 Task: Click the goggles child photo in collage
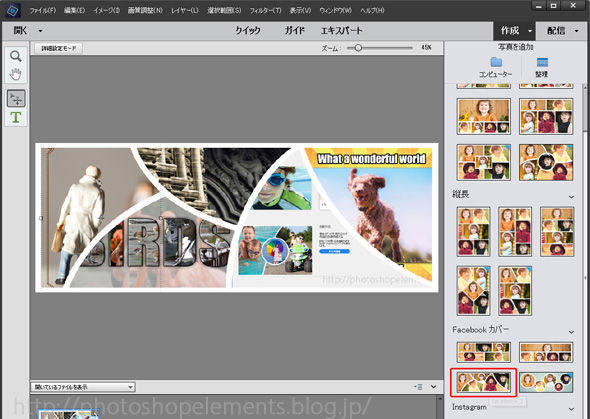tap(282, 188)
